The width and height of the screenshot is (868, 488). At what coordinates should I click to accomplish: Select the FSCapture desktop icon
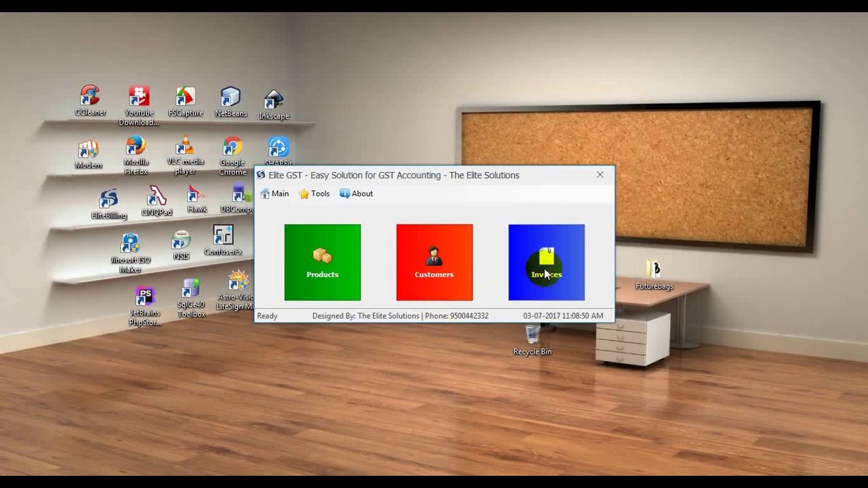pyautogui.click(x=185, y=102)
